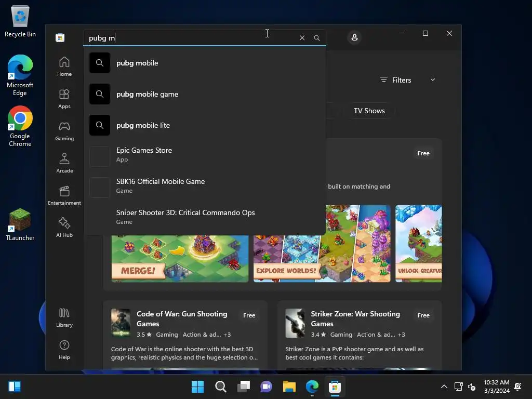Open the Help section

(x=64, y=350)
